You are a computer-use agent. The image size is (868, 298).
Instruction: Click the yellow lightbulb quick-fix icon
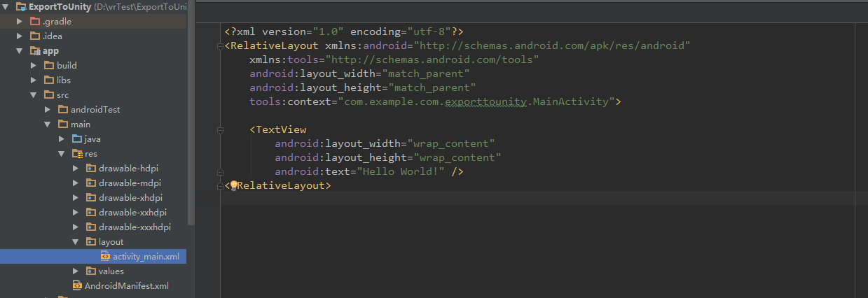tap(235, 185)
